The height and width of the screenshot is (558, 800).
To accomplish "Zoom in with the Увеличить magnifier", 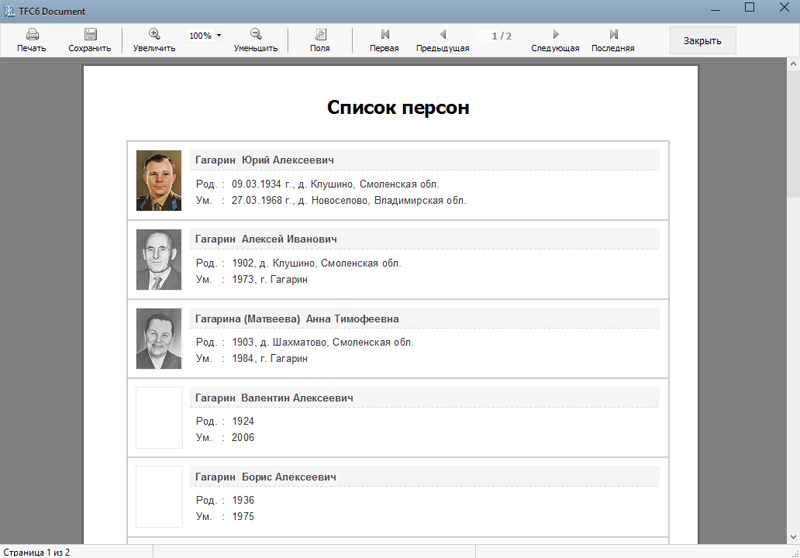I will (154, 34).
